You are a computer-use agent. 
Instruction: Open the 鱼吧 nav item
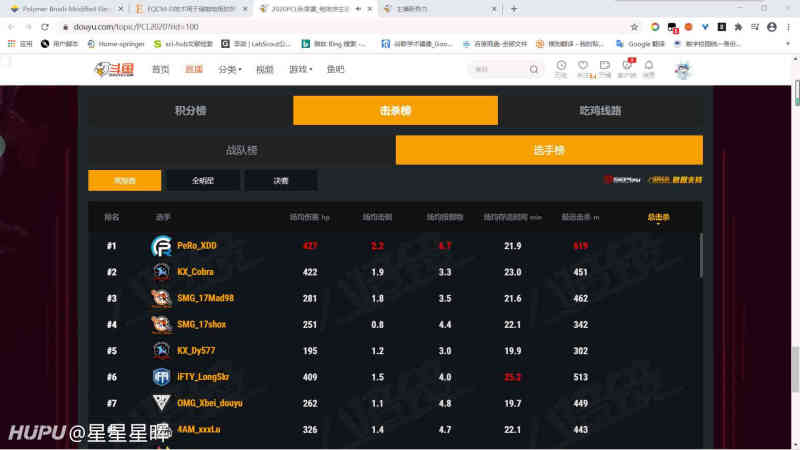pos(335,69)
